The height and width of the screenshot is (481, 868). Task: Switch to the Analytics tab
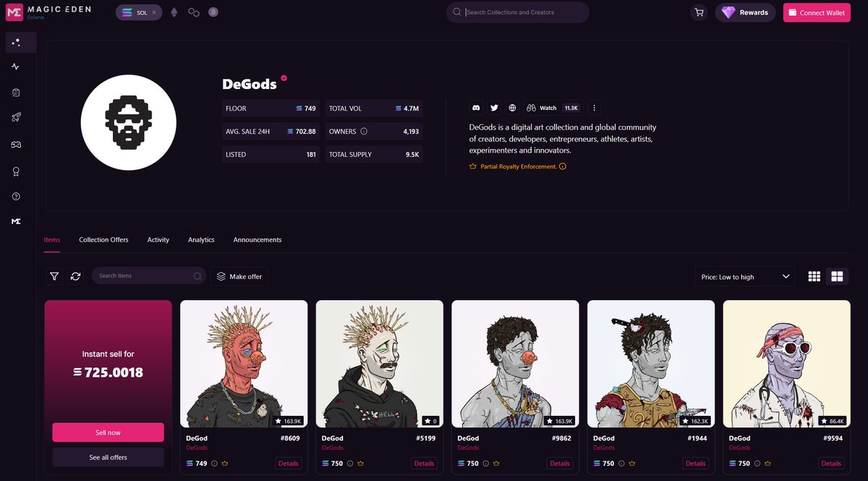pyautogui.click(x=201, y=239)
